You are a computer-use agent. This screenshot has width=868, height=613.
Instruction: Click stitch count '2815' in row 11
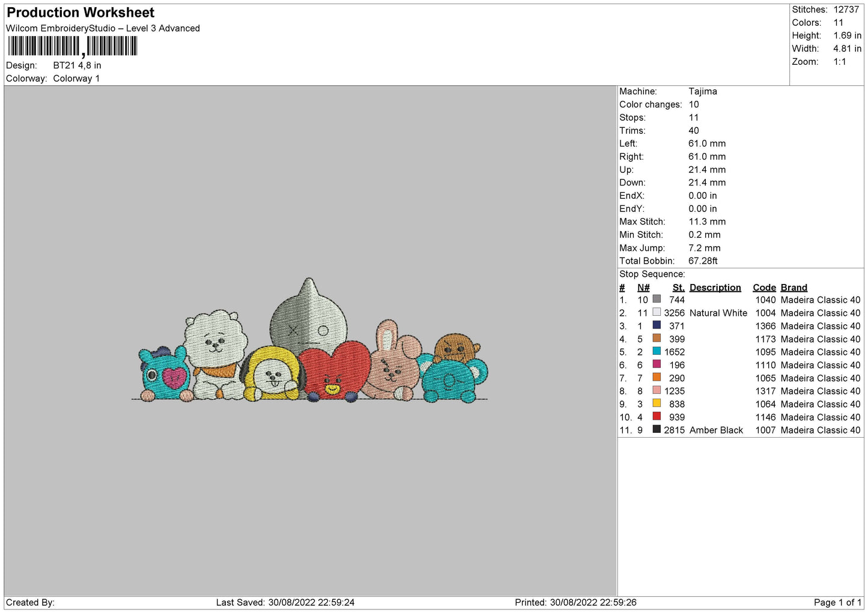(674, 430)
